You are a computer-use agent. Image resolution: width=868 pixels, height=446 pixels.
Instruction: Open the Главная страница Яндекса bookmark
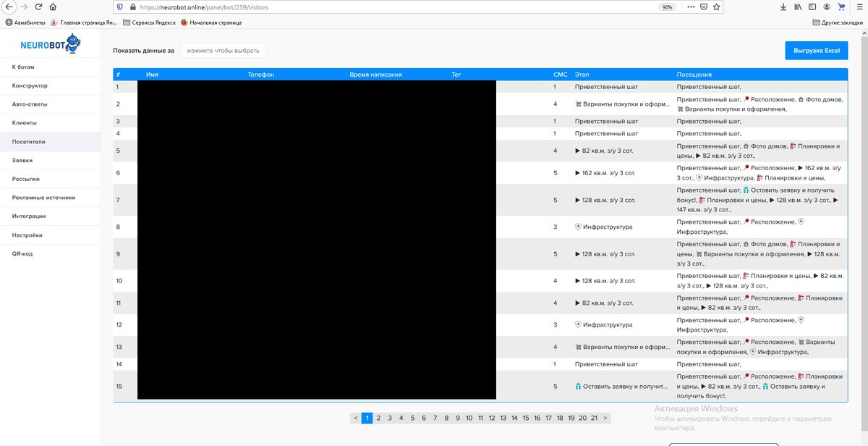point(84,22)
